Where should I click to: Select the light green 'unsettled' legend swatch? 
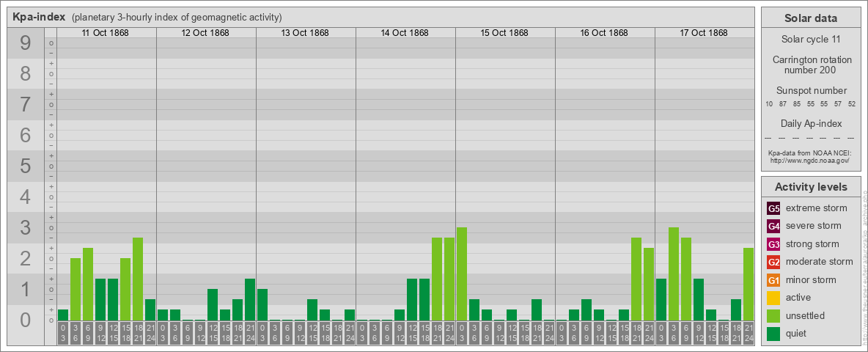pyautogui.click(x=774, y=316)
